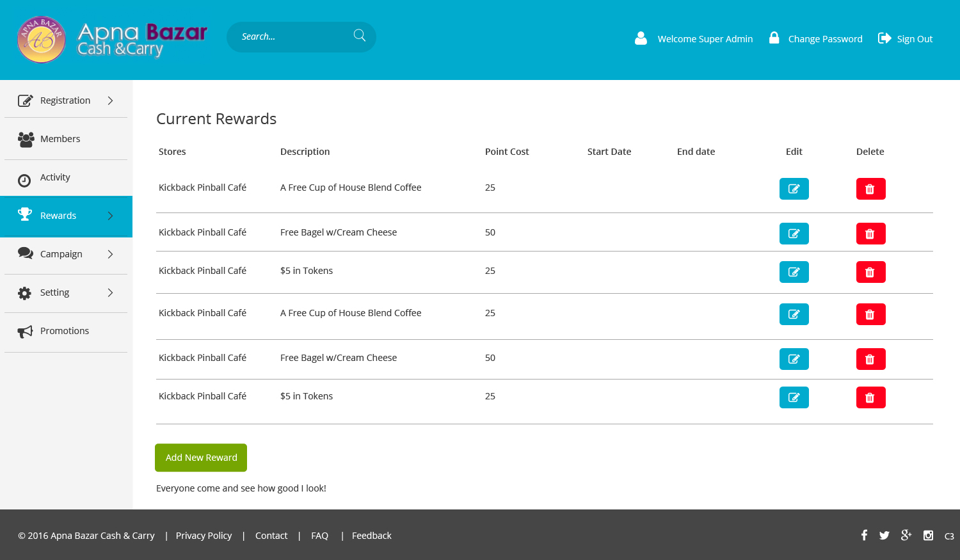960x560 pixels.
Task: Edit the Free Bagel reward in row two
Action: point(794,234)
